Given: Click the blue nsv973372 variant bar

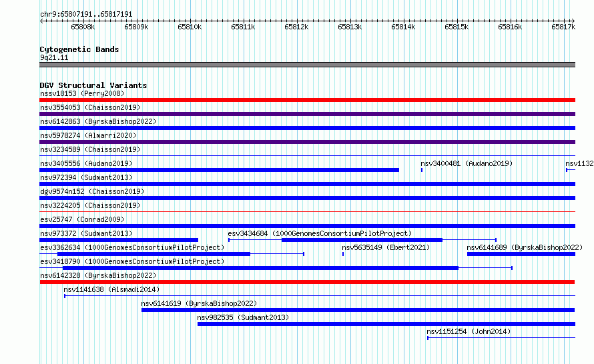Looking at the screenshot, I should pos(119,240).
